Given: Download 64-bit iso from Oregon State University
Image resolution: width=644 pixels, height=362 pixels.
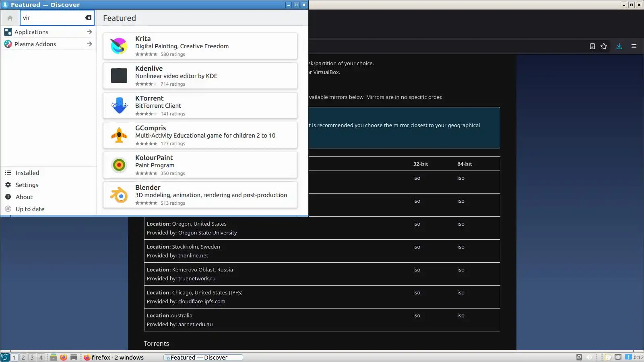Looking at the screenshot, I should click(x=461, y=224).
